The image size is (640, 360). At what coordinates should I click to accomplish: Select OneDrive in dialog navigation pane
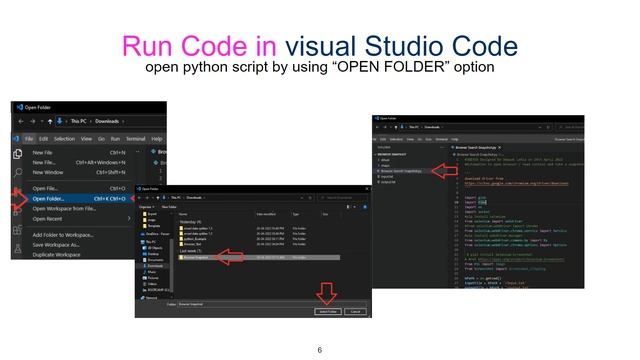pos(157,234)
